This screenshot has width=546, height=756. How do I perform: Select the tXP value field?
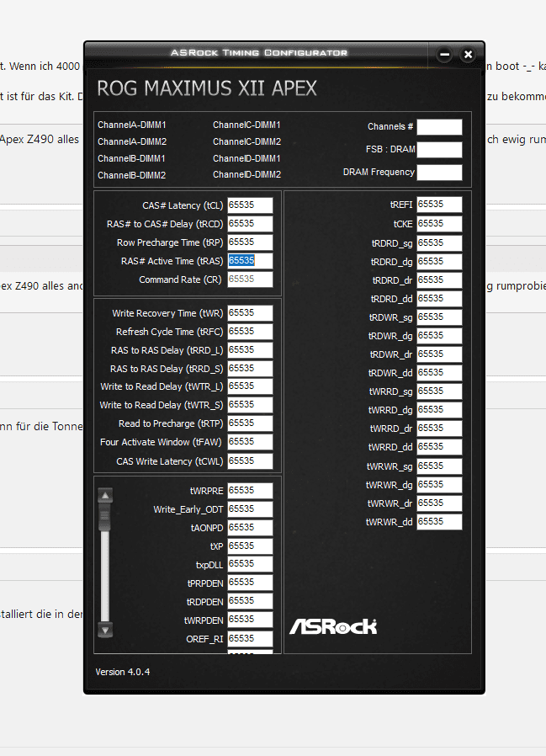pyautogui.click(x=250, y=546)
